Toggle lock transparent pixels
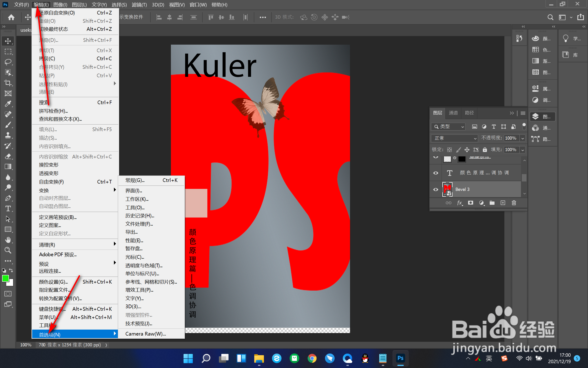This screenshot has width=588, height=368. (x=449, y=150)
